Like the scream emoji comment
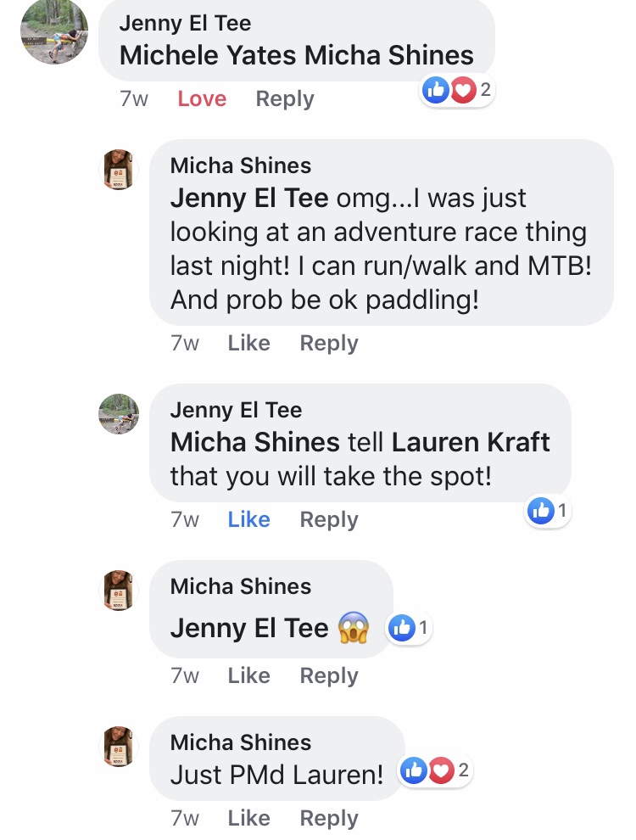The image size is (636, 840). coord(248,676)
